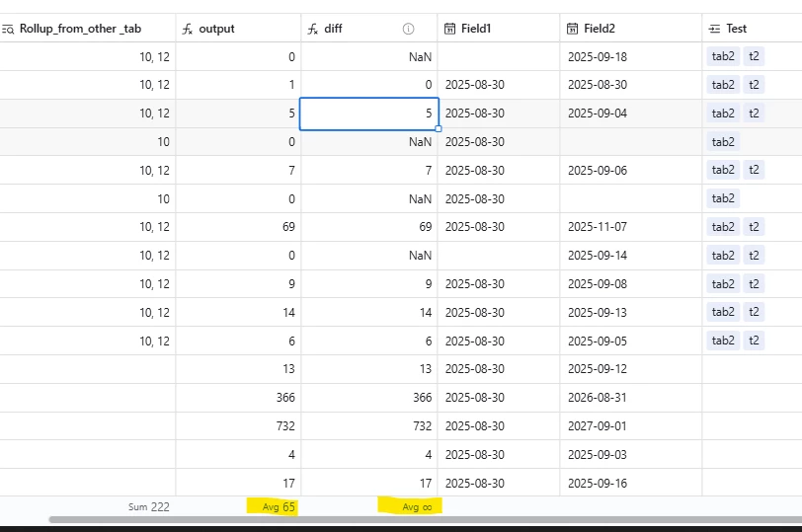Click the horizontal scrollbar at grid bottom
This screenshot has width=802, height=532.
pos(425,520)
